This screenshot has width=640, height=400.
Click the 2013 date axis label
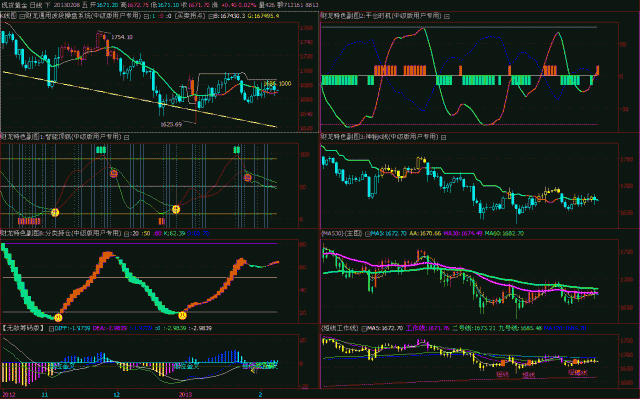pyautogui.click(x=186, y=394)
